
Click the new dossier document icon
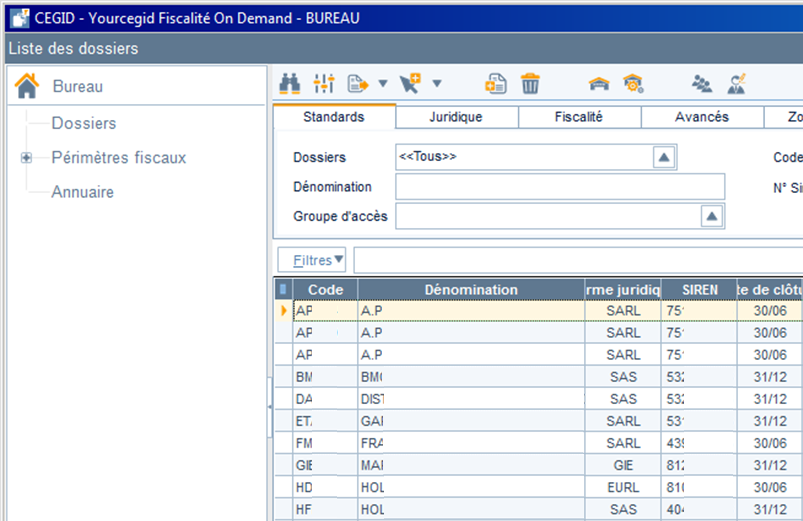pos(496,84)
